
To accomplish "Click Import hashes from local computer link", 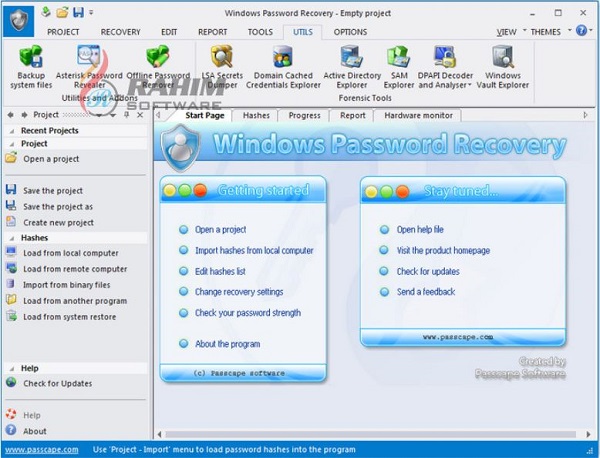I will click(x=254, y=251).
